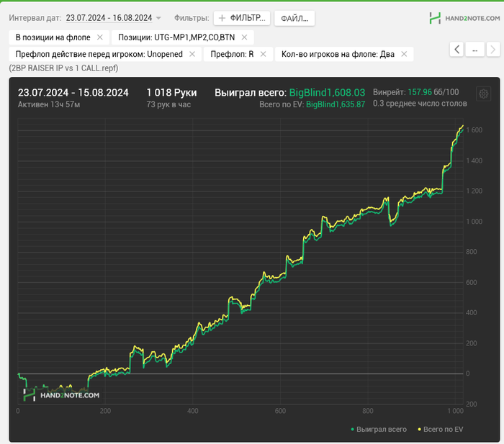Screen dimensions: 504x444
Task: Remove the 'Префлоп действие перед игроком: Unopened' filter
Action: 192,54
